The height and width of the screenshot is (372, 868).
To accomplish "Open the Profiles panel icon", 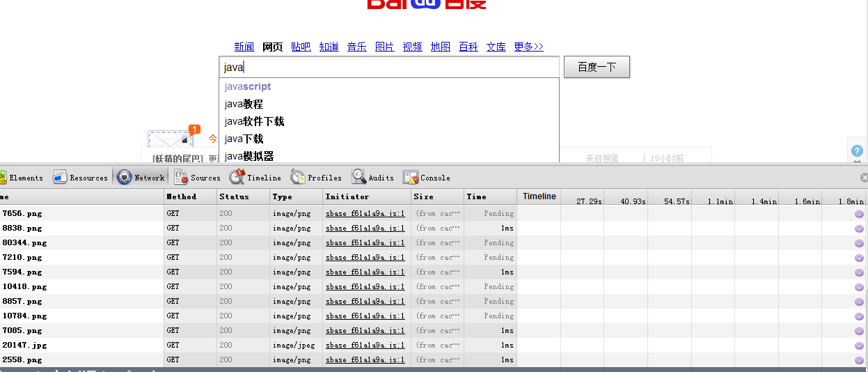I will point(298,177).
